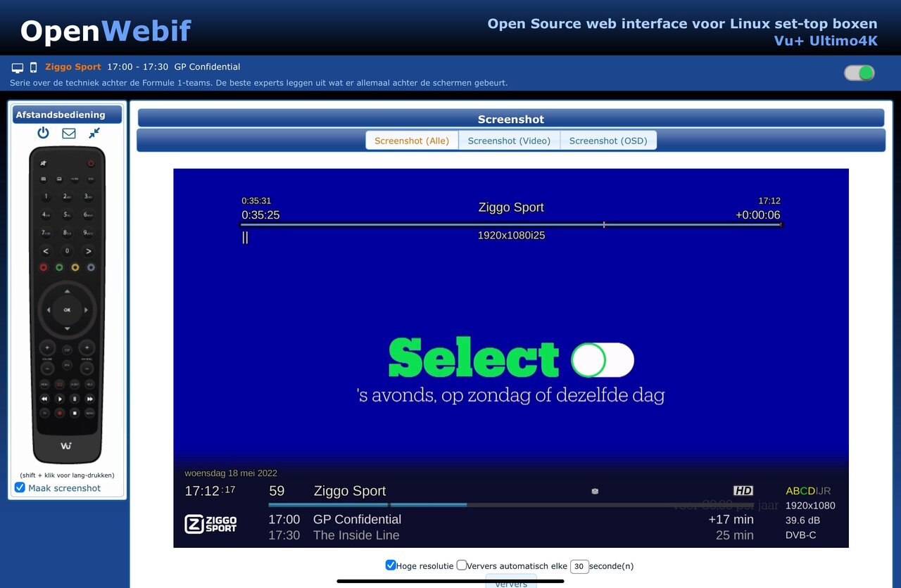Click the pause button on the remote
The width and height of the screenshot is (901, 588).
tap(75, 399)
